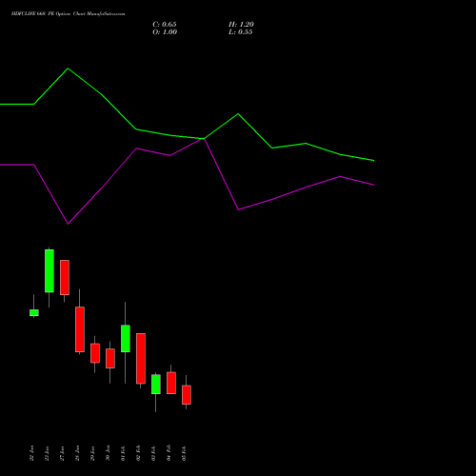Click the '01 Feb' date axis label
The height and width of the screenshot is (476, 476).
[123, 453]
